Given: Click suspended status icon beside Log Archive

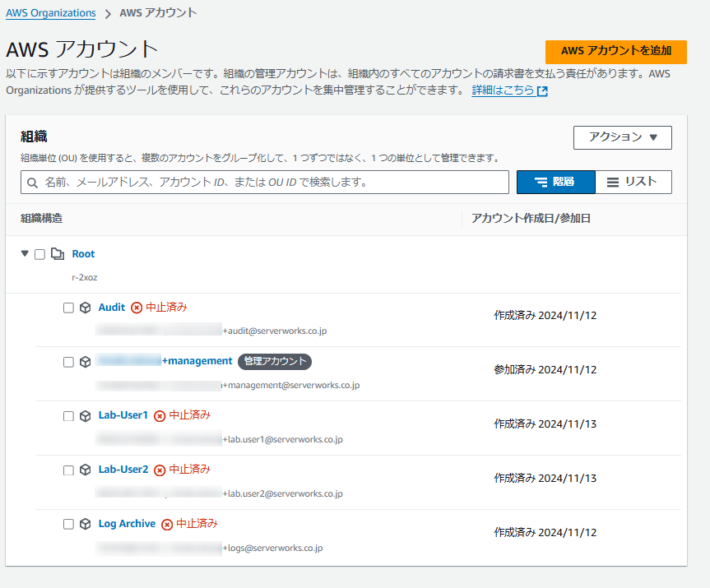Looking at the screenshot, I should [167, 525].
